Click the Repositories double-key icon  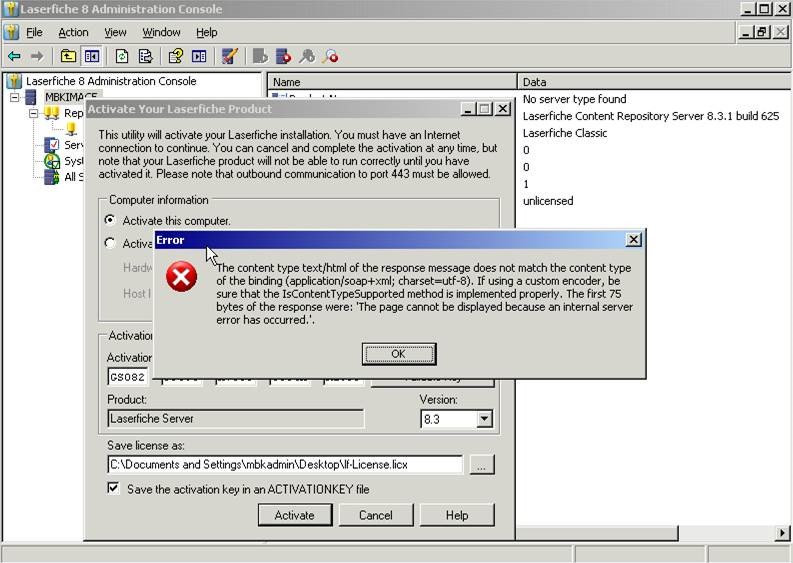point(52,113)
